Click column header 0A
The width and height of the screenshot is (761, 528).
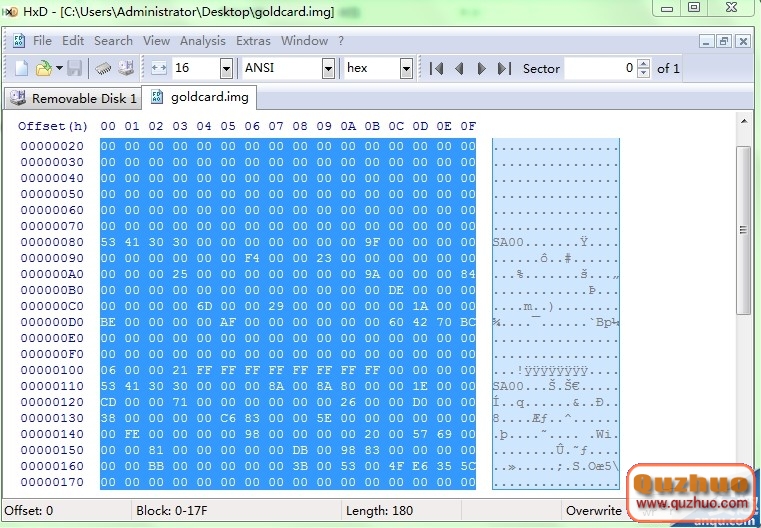pyautogui.click(x=348, y=126)
